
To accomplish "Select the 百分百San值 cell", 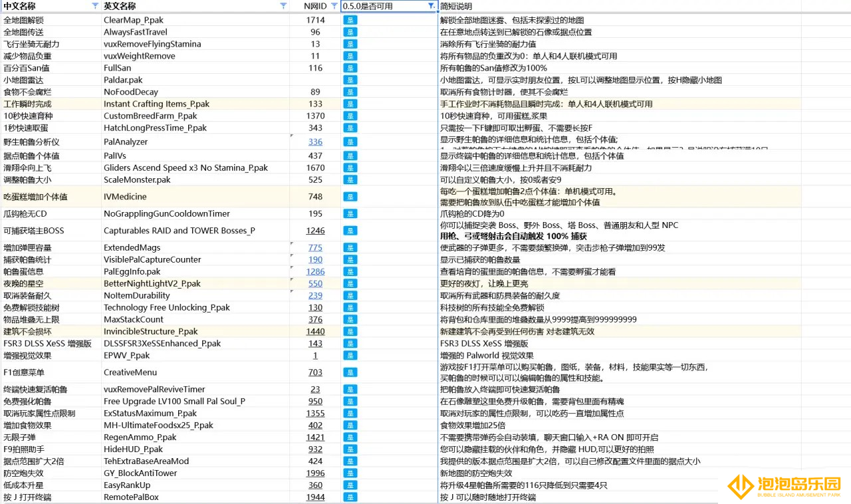I will coord(51,68).
